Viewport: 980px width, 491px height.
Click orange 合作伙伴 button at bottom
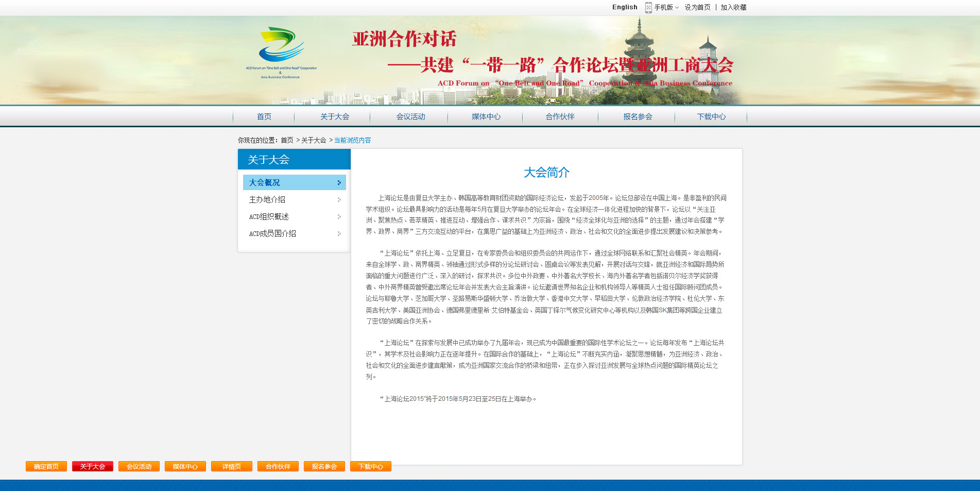coord(278,466)
